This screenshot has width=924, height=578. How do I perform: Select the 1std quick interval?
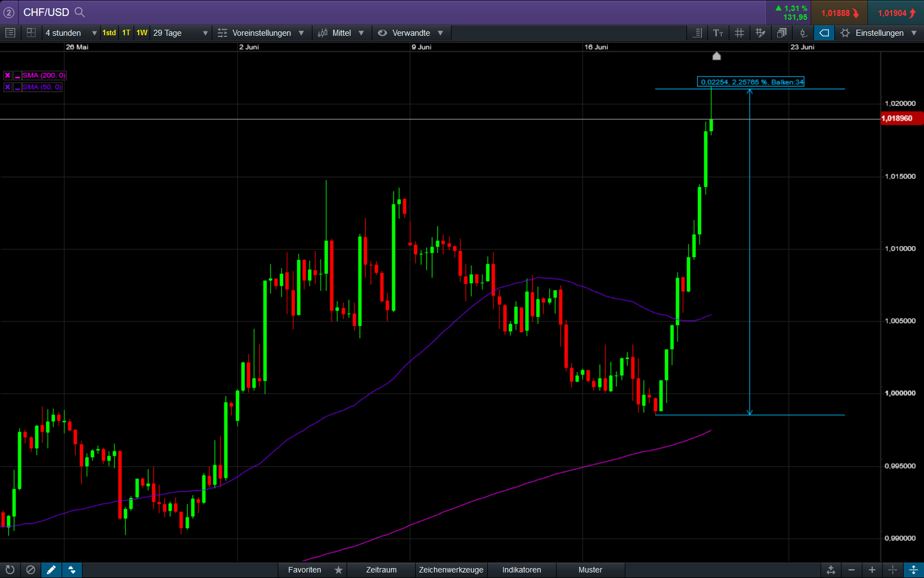pos(109,33)
